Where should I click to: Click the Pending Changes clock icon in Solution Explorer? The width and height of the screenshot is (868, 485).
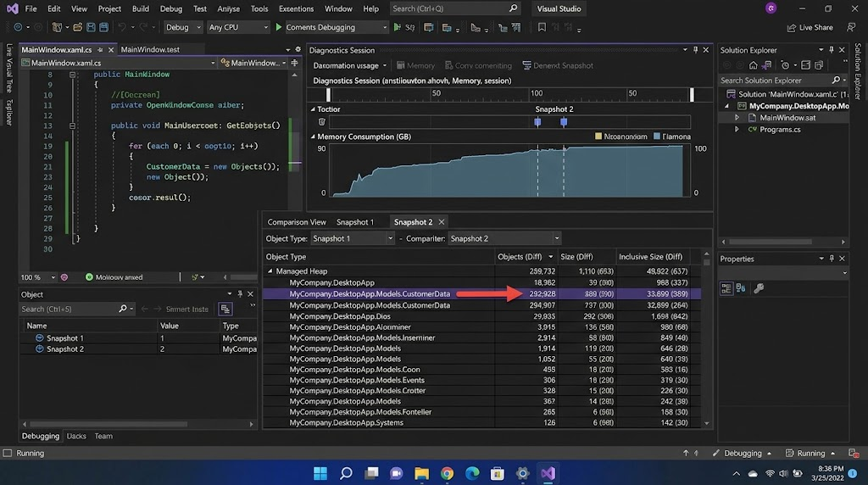pos(785,65)
